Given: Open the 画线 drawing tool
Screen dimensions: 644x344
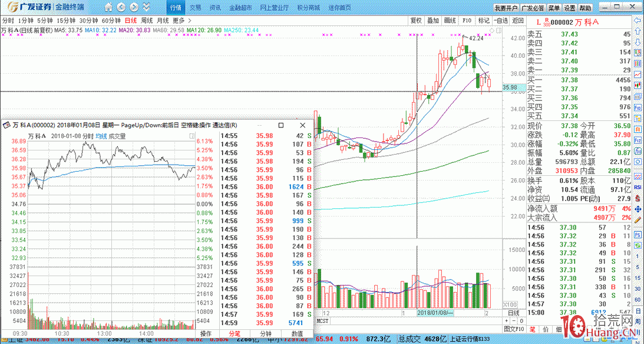Looking at the screenshot, I should coord(450,21).
